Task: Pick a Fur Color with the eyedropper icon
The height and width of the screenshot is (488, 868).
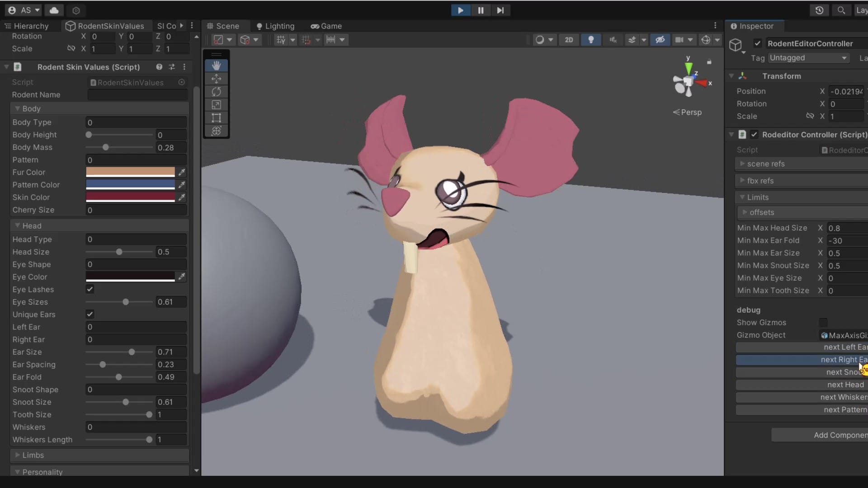Action: [182, 172]
